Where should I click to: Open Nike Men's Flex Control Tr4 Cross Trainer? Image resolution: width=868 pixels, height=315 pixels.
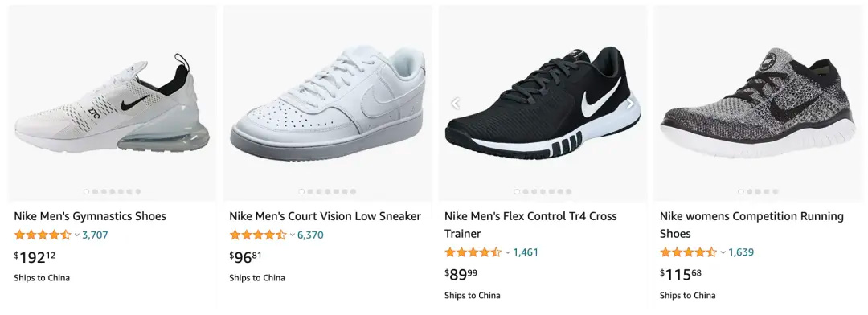(x=530, y=224)
